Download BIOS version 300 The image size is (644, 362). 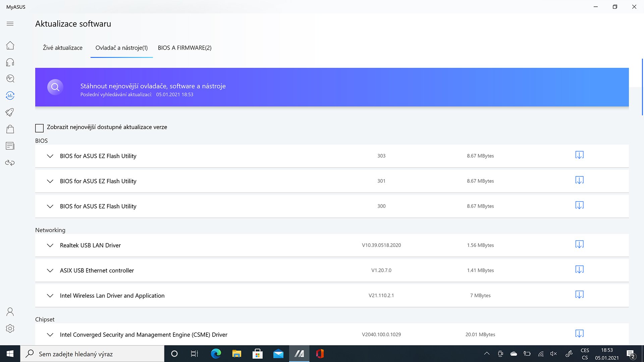(x=579, y=205)
